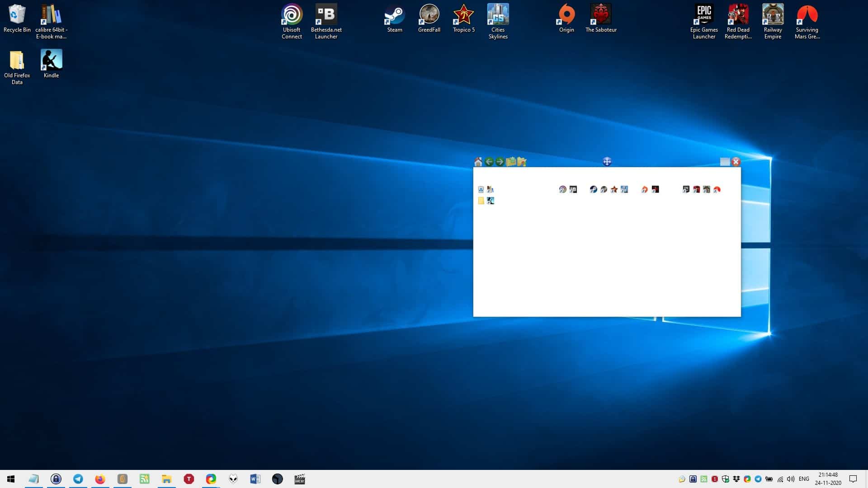This screenshot has height=488, width=868.
Task: Click the Dropbox icon in the system tray
Action: [x=736, y=479]
